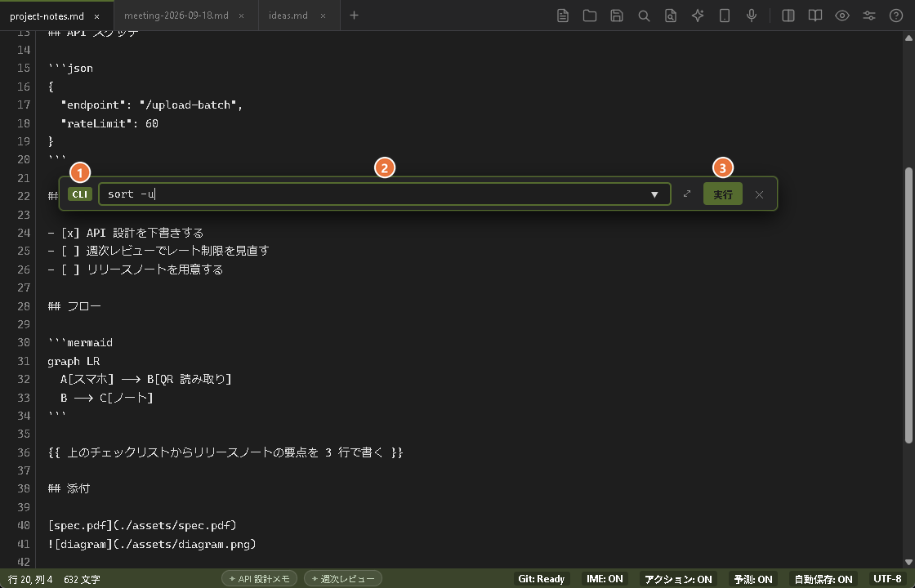
Task: Open the smartphone device icon
Action: click(724, 16)
